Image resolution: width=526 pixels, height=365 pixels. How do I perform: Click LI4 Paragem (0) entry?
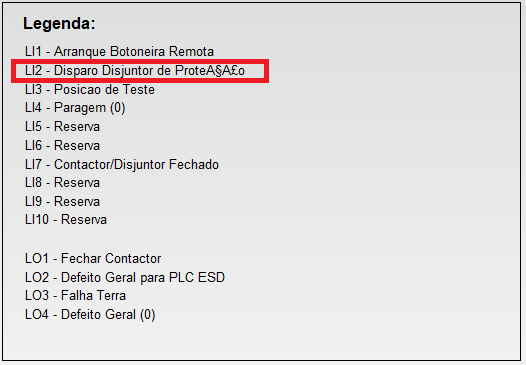[75, 108]
